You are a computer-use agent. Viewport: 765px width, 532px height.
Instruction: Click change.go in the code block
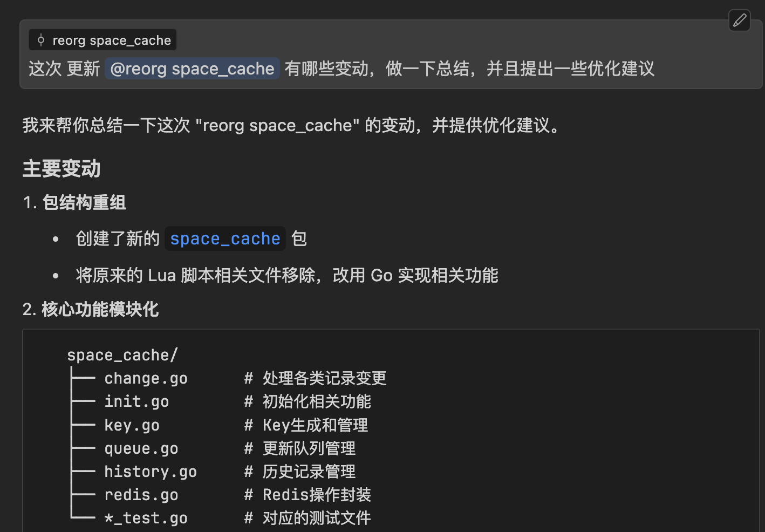(x=146, y=378)
